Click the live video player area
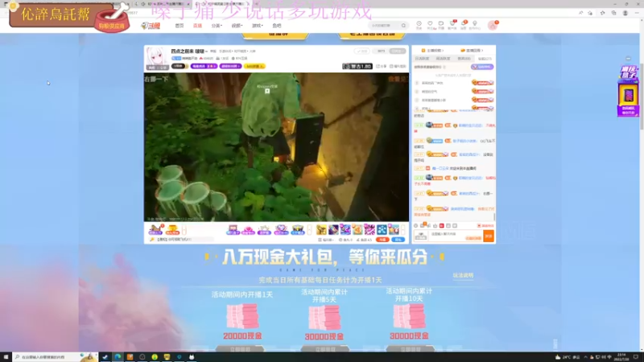Screen dimensions: 644x362 [276, 147]
